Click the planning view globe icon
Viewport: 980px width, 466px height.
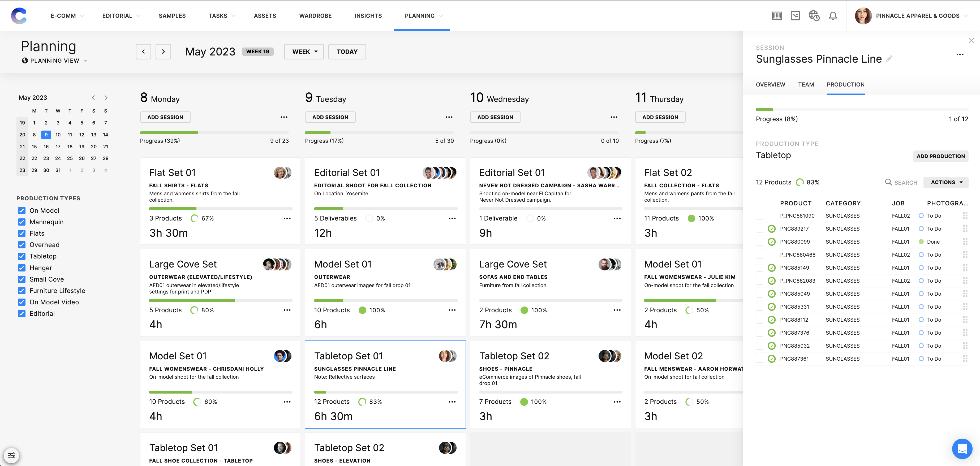pos(25,61)
